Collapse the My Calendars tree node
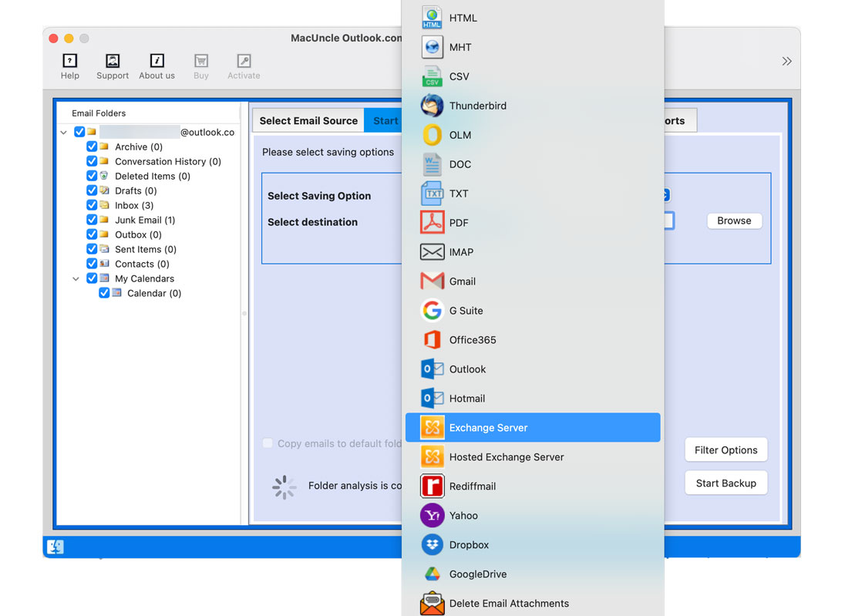The image size is (845, 616). [75, 278]
